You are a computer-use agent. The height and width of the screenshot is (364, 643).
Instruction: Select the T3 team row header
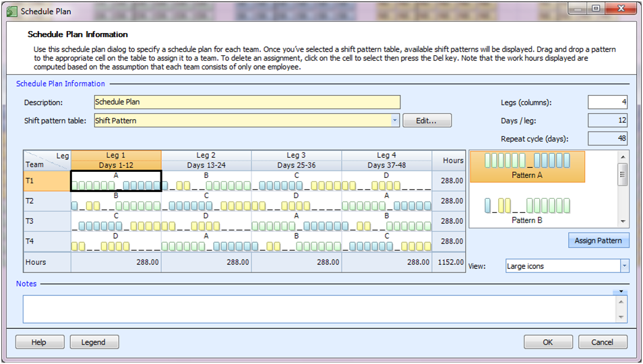click(x=47, y=221)
